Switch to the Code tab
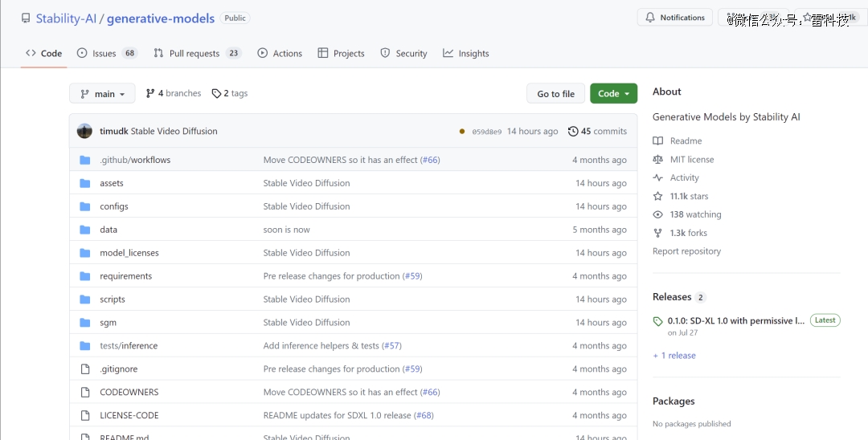Screen dimensions: 868x440 click(43, 54)
